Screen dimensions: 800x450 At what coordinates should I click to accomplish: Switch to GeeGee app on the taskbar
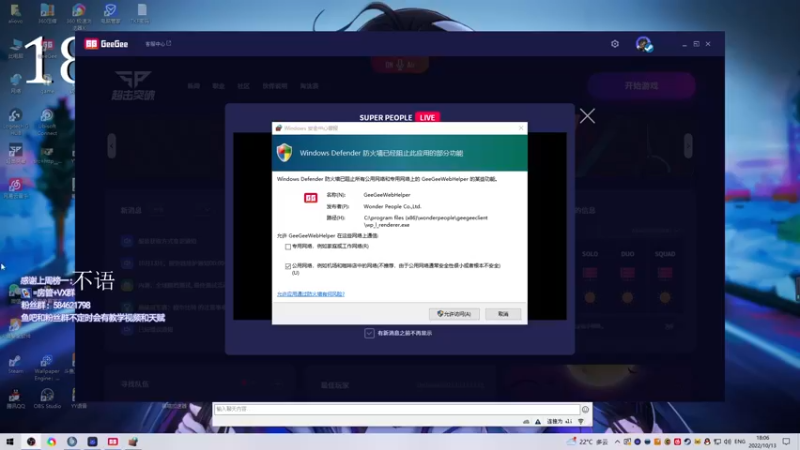113,441
